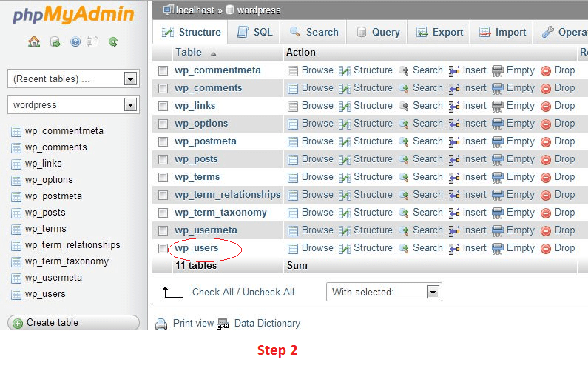The width and height of the screenshot is (588, 374).
Task: Open the Operations tab
Action: click(561, 33)
